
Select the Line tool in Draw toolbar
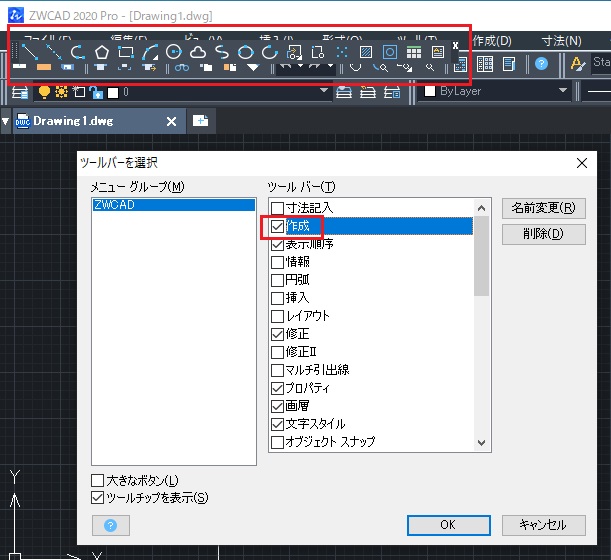(x=30, y=52)
